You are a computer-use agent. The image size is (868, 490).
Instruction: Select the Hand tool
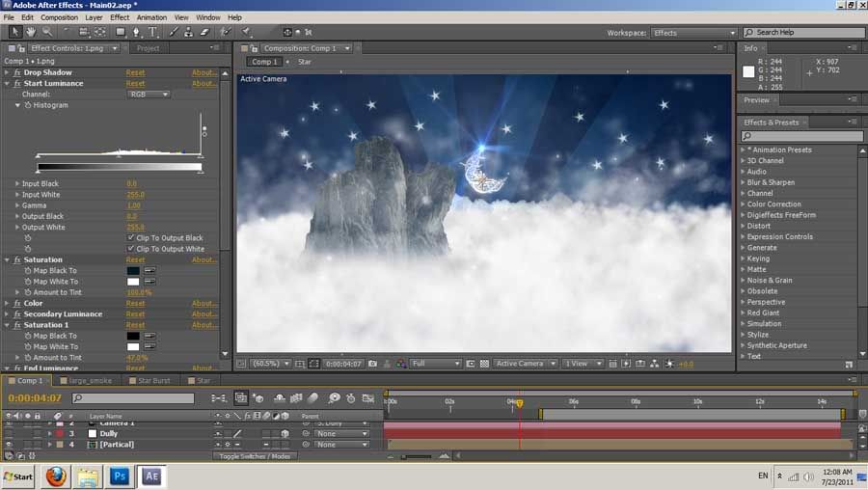31,32
